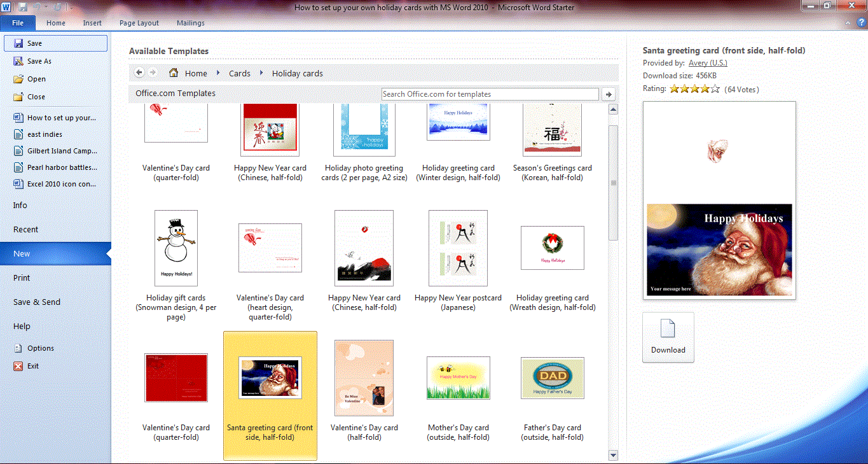
Task: Expand the chevron after Cards in the breadcrumb
Action: 261,73
